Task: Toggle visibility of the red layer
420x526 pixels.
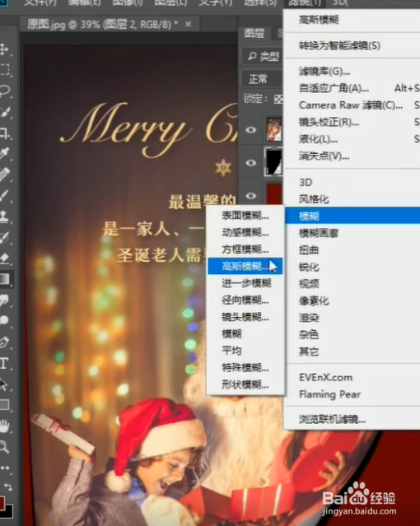Action: (x=251, y=196)
